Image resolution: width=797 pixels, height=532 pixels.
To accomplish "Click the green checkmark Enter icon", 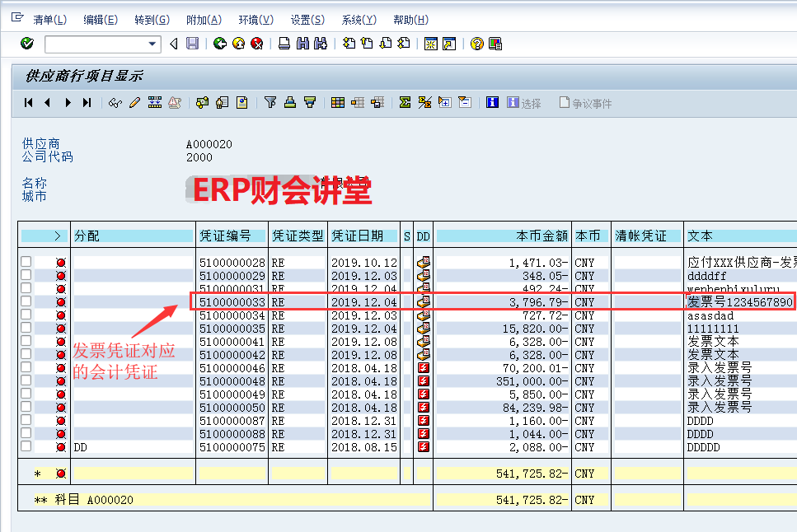I will click(x=27, y=44).
